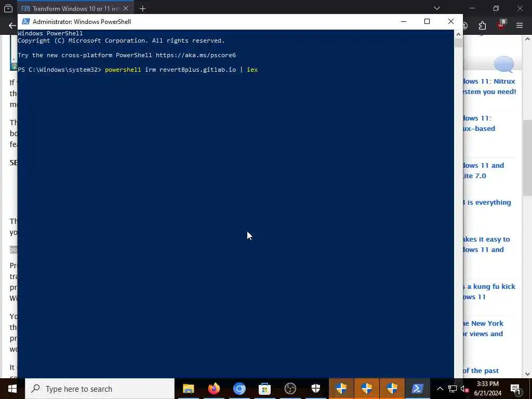Open File Explorer from the taskbar
Viewport: 532px width, 399px height.
pos(188,389)
